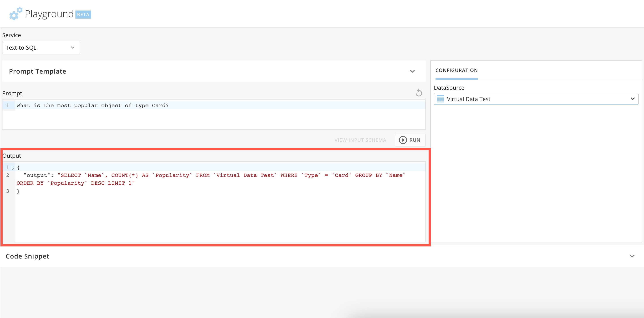Open VIEW INPUT SCHEMA
644x318 pixels.
(360, 140)
